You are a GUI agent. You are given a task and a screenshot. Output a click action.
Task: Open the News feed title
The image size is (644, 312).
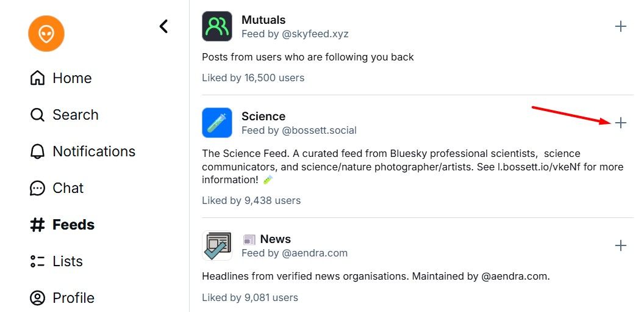(275, 239)
